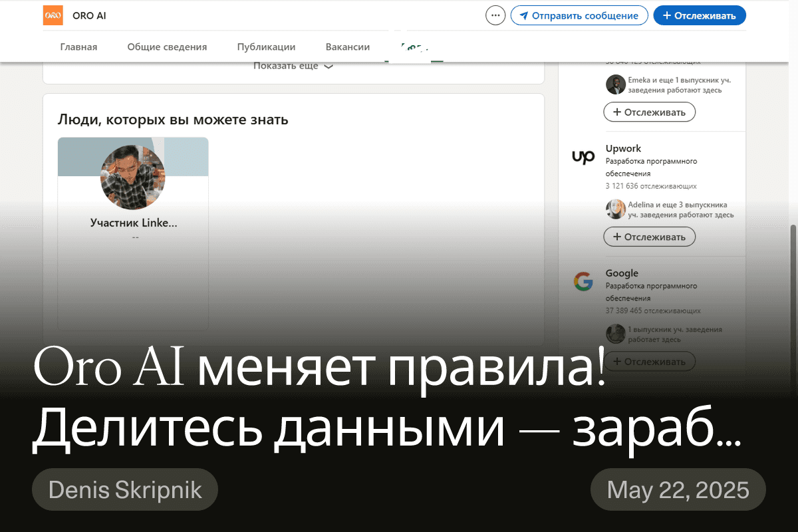Open the three-dots more options menu
Screen dimensions: 798x532
[x=495, y=15]
